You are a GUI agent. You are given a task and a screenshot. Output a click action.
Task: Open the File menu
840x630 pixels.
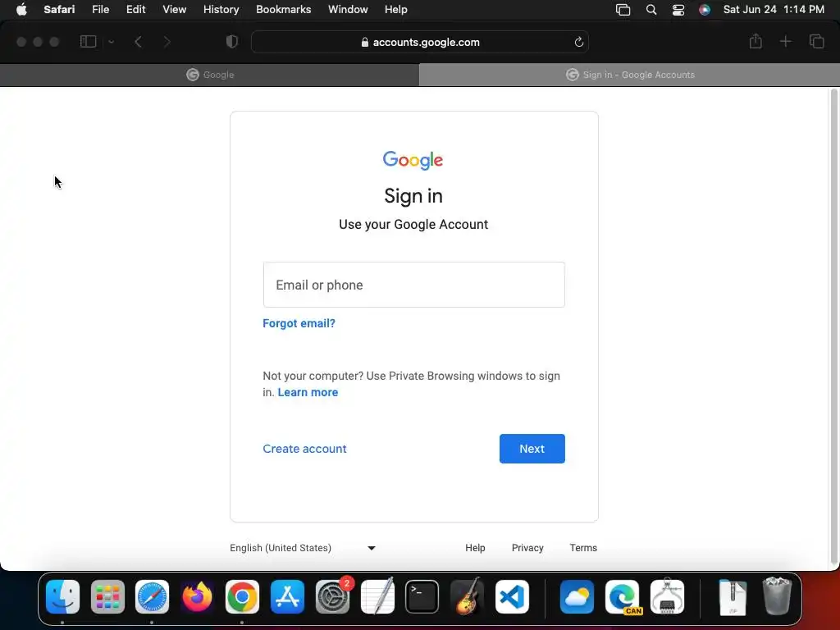tap(100, 10)
